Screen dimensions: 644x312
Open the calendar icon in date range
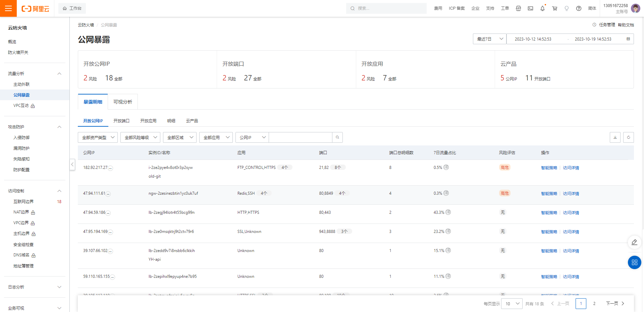628,39
